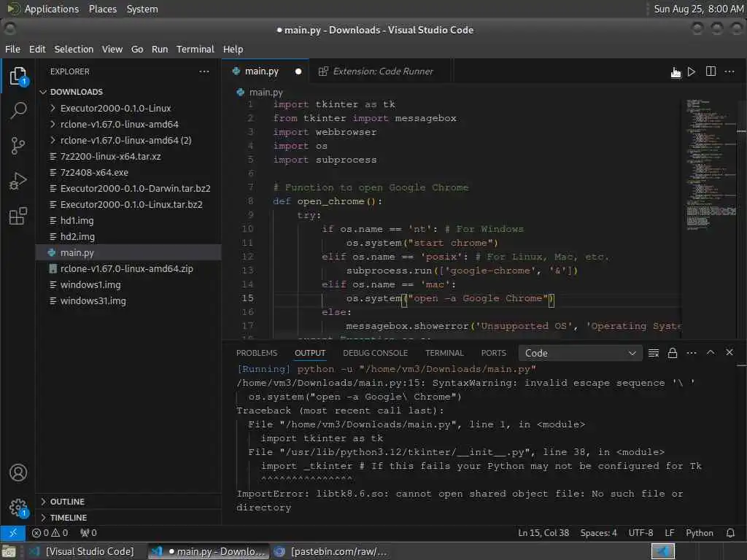Open editor More Actions ellipsis
Screen dimensions: 747x560
tap(729, 71)
